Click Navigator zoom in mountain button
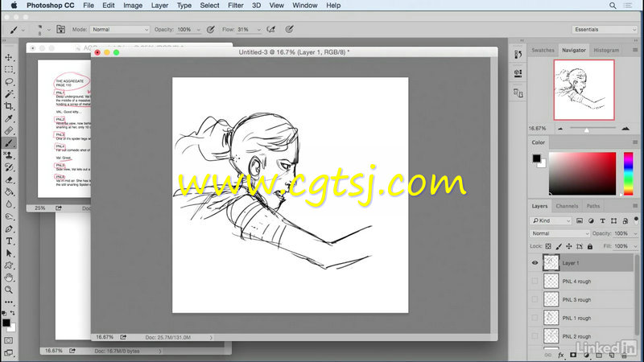Image resolution: width=644 pixels, height=362 pixels. [625, 129]
